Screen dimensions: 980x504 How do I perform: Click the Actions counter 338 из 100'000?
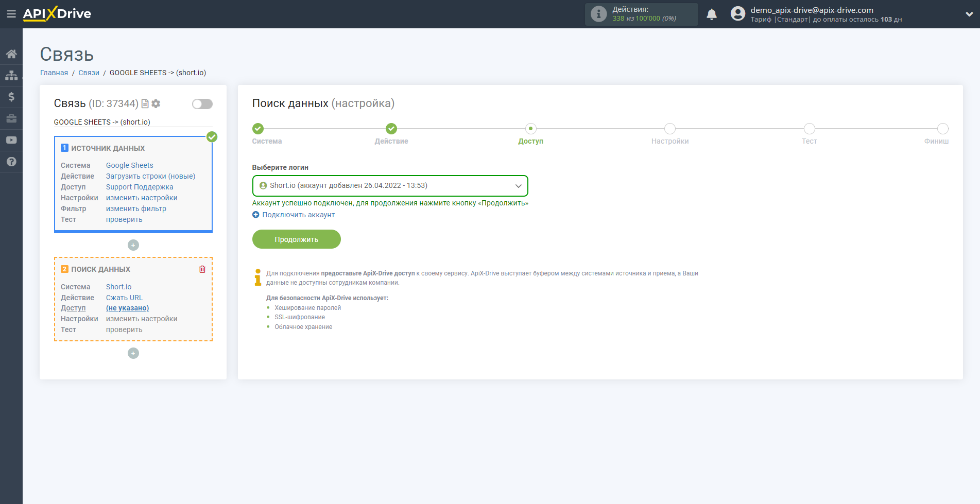[644, 19]
